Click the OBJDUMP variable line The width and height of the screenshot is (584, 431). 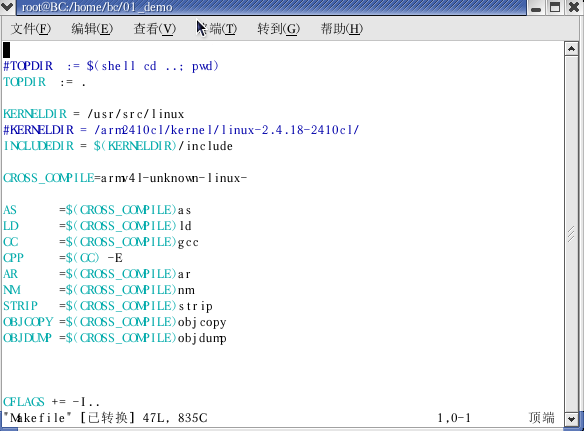coord(115,338)
